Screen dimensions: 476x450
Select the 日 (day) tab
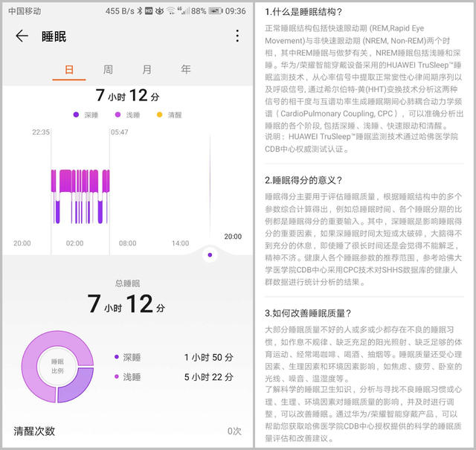[x=69, y=69]
